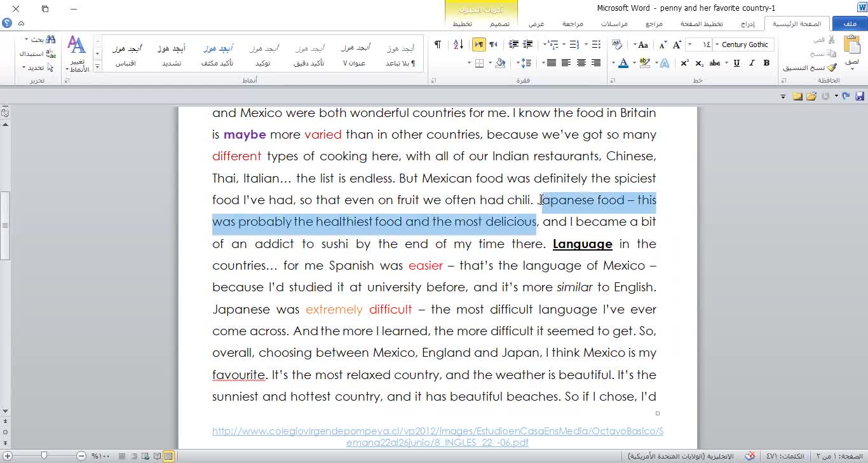This screenshot has width=868, height=463.
Task: Toggle Show/Hide paragraph marks (¶)
Action: (437, 45)
